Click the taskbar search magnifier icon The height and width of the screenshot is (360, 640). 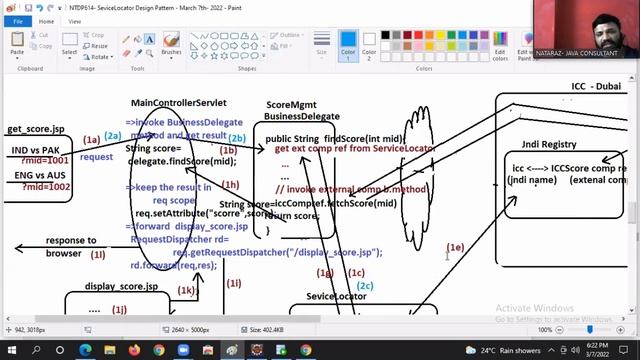[36, 350]
